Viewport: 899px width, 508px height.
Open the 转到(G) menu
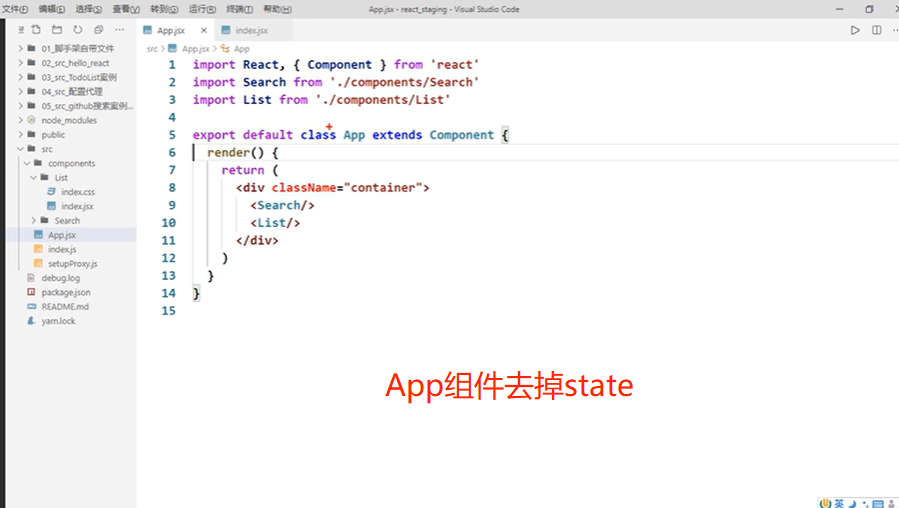tap(165, 9)
